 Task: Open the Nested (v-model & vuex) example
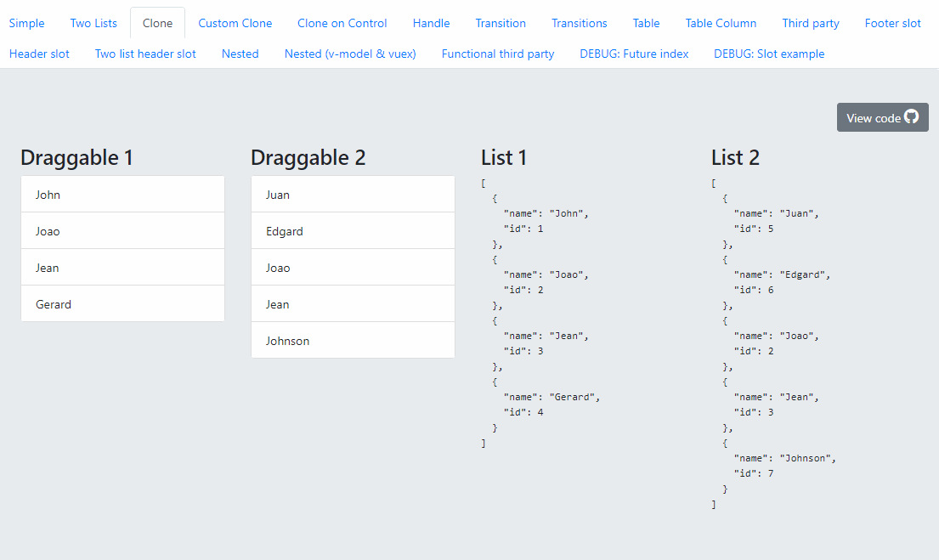(x=350, y=53)
